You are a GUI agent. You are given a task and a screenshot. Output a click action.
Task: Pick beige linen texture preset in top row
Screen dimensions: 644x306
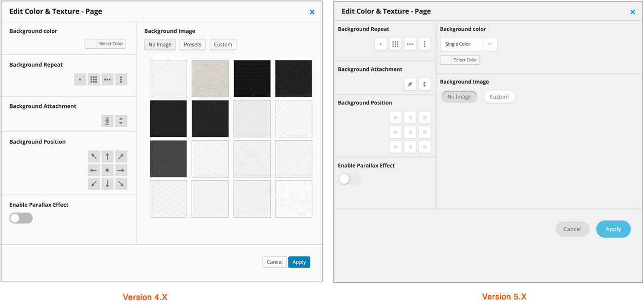(x=210, y=79)
